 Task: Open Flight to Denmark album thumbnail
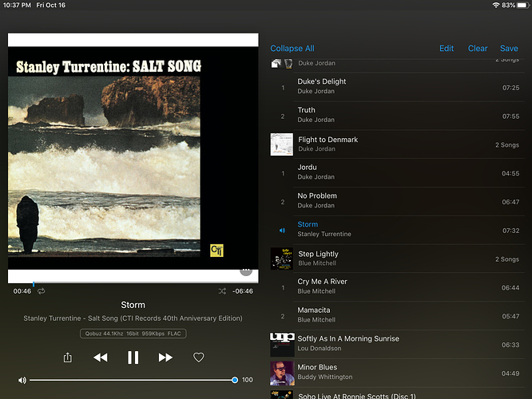click(282, 144)
